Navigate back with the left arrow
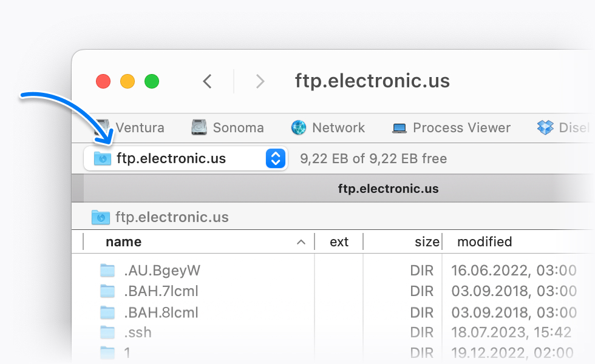This screenshot has width=595, height=364. (207, 81)
